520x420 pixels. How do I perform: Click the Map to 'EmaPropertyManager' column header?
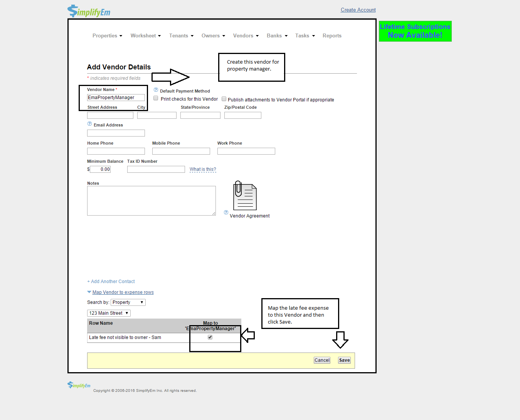(x=210, y=326)
